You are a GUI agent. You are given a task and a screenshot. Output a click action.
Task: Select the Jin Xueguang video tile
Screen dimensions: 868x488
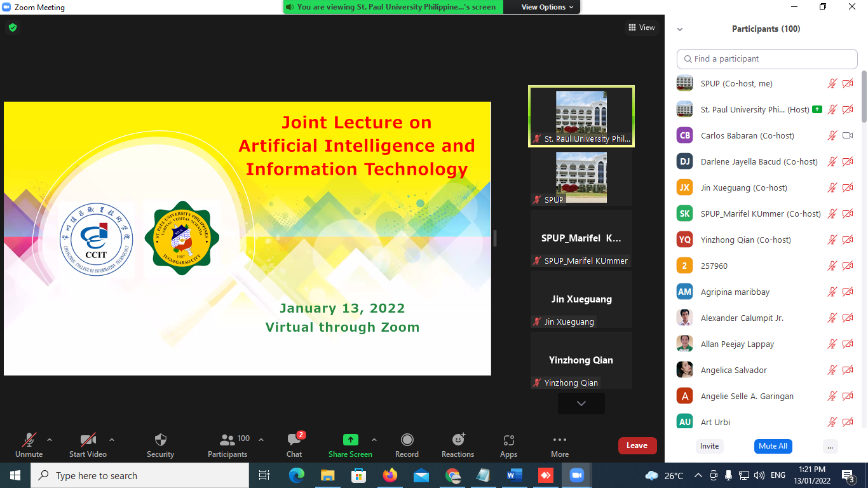click(581, 299)
